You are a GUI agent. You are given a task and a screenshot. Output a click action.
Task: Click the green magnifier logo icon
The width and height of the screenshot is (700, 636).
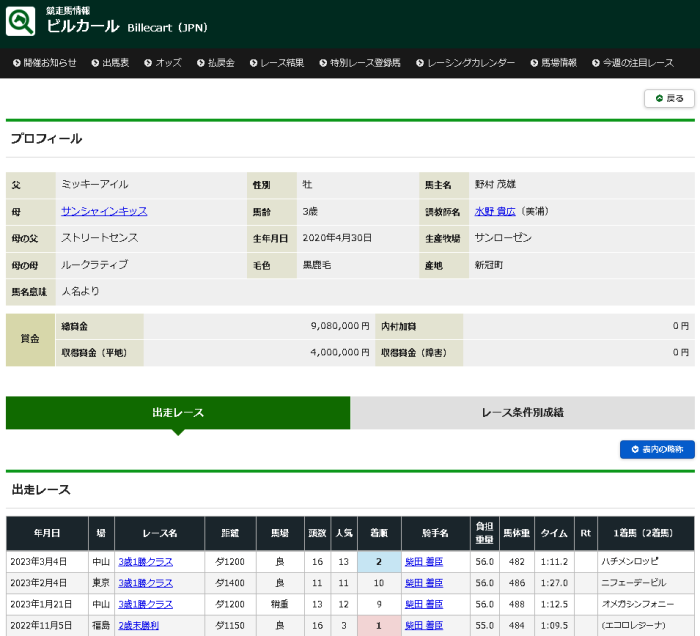point(21,21)
